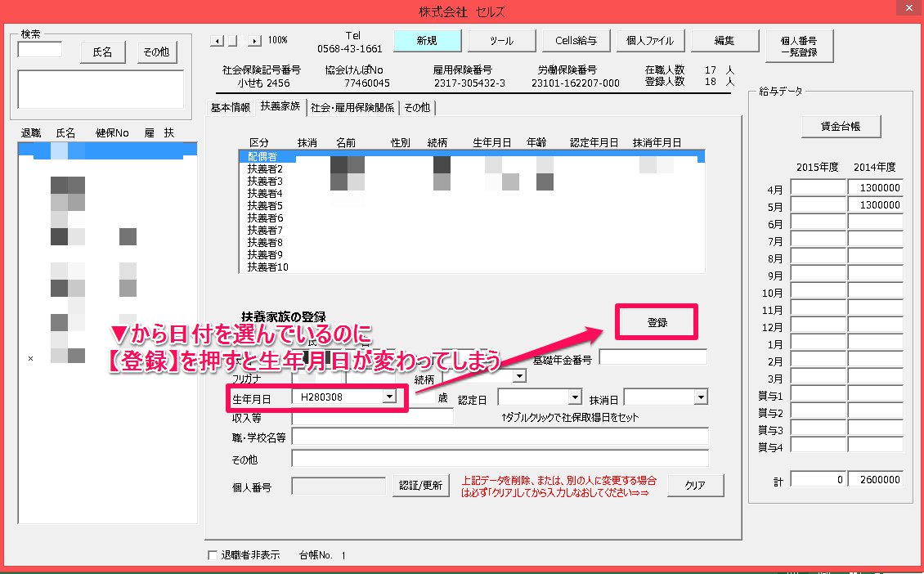The image size is (924, 574).
Task: Select the 扶養者2 row
Action: 472,169
